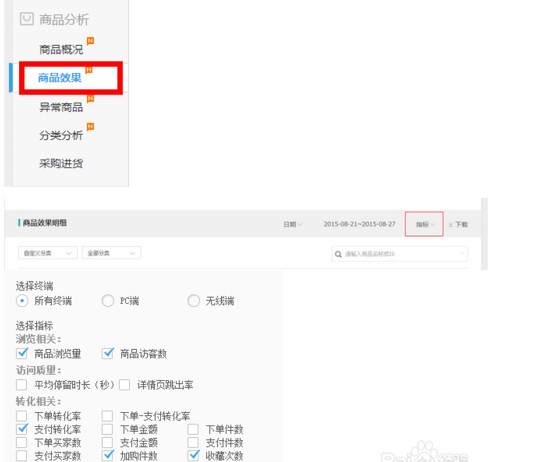The image size is (547, 462).
Task: Select the PC端 radio button
Action: coord(108,300)
